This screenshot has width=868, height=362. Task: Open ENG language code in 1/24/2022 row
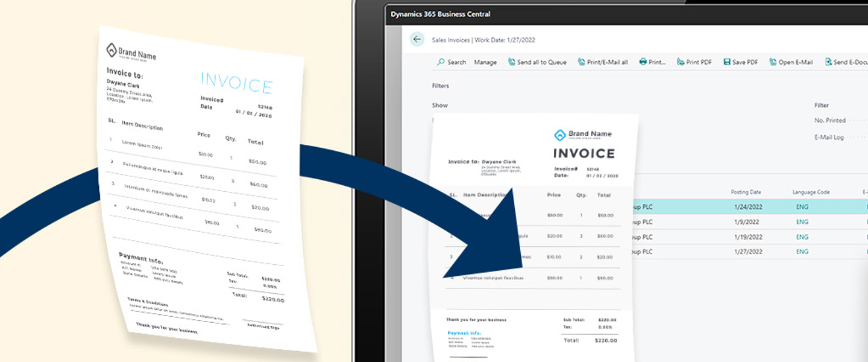[802, 207]
